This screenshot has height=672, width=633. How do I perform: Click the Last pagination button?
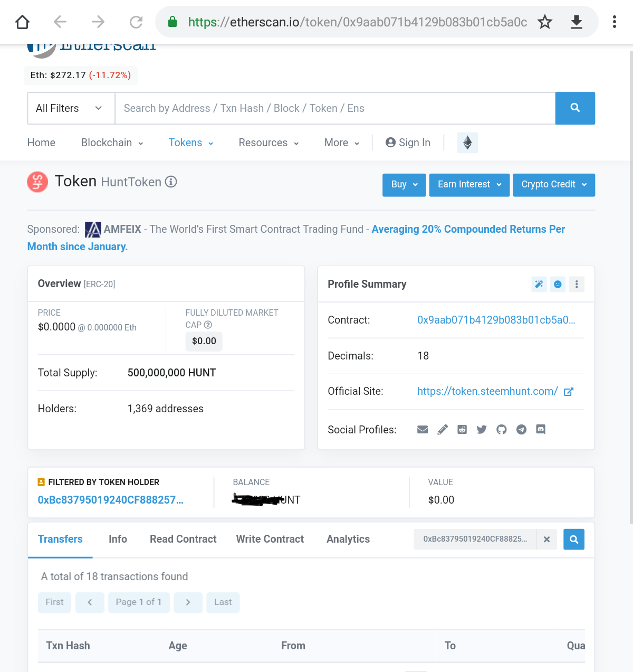click(223, 602)
